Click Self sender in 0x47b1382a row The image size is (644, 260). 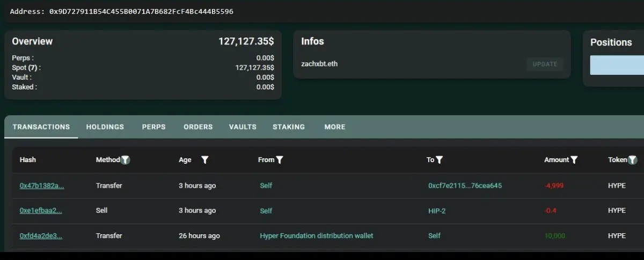tap(266, 185)
